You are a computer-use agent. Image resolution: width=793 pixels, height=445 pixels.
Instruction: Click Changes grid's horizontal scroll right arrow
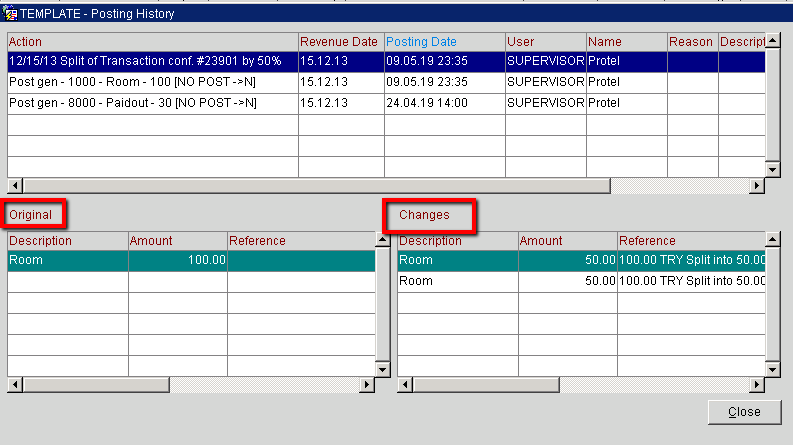coord(756,385)
